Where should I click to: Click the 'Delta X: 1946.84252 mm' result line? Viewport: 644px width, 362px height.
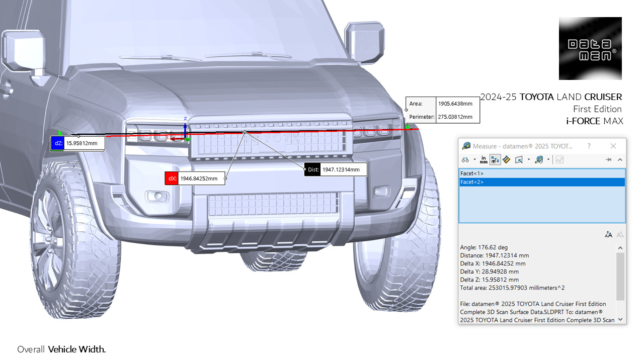pos(493,263)
